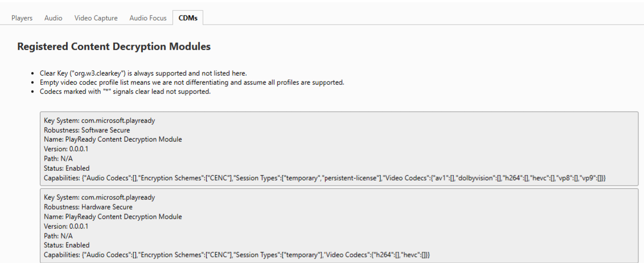The width and height of the screenshot is (644, 263).
Task: Select the Video Capture tab
Action: click(96, 18)
